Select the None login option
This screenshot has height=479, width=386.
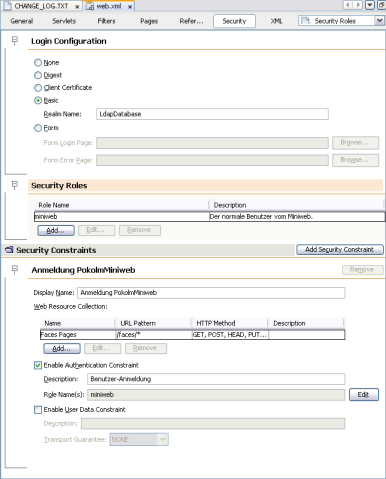tap(38, 63)
